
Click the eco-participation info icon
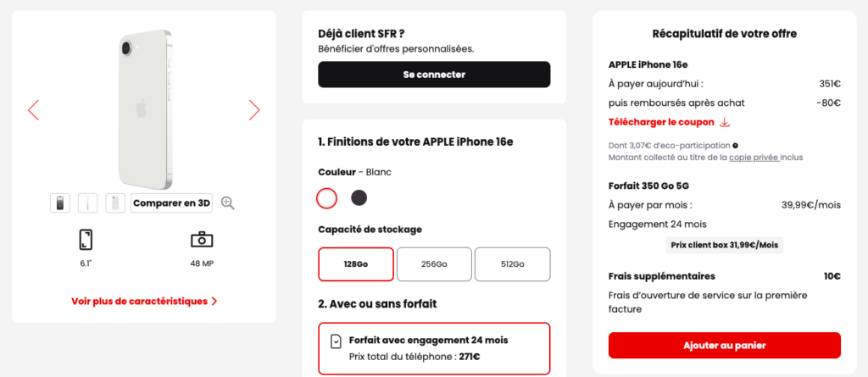[735, 146]
